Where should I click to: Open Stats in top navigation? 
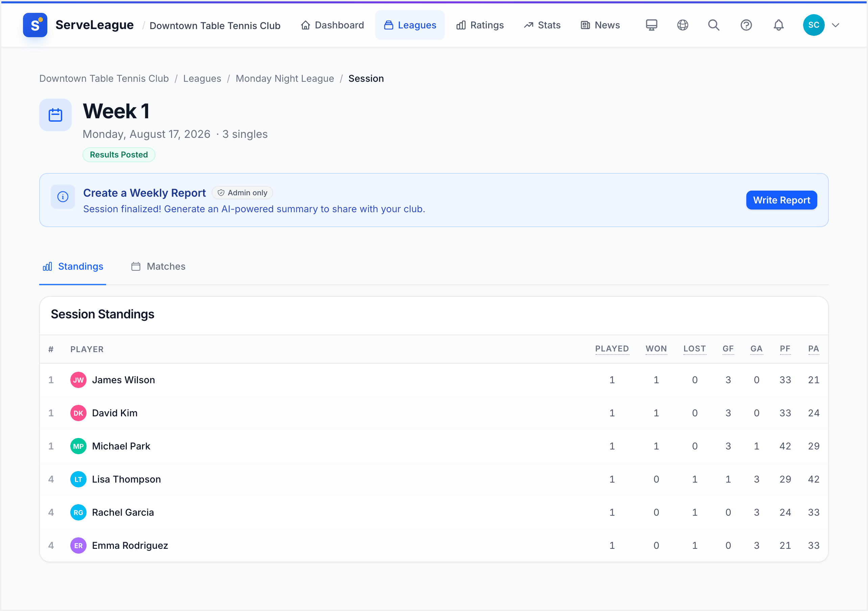pyautogui.click(x=542, y=25)
